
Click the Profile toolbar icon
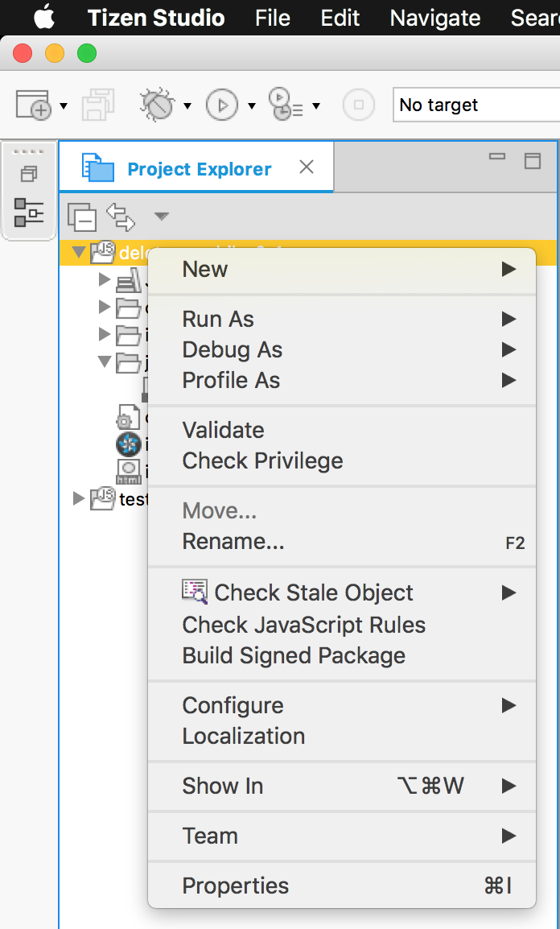pyautogui.click(x=286, y=105)
